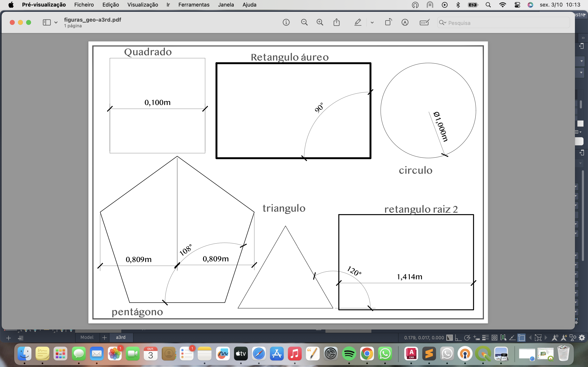Toggle ortho mode in status bar

click(x=458, y=338)
